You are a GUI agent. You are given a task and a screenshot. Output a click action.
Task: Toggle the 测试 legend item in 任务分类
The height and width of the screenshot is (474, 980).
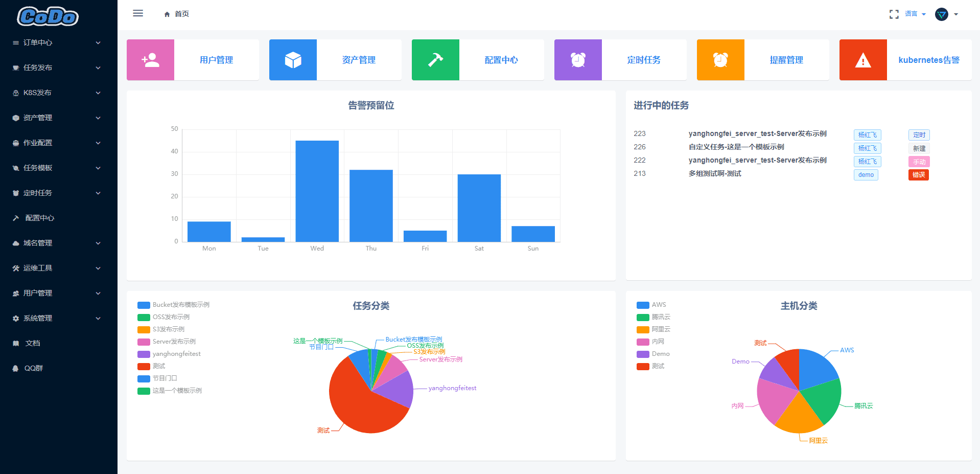click(x=151, y=366)
